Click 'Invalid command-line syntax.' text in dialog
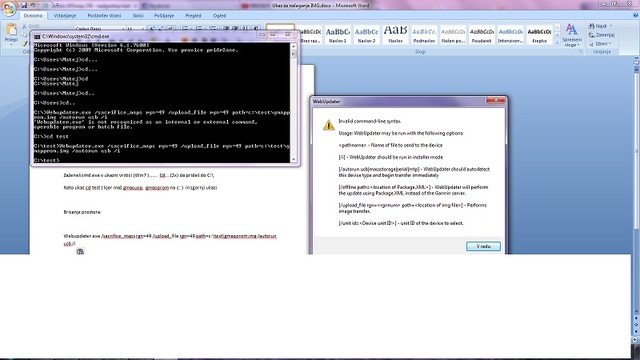 point(369,121)
